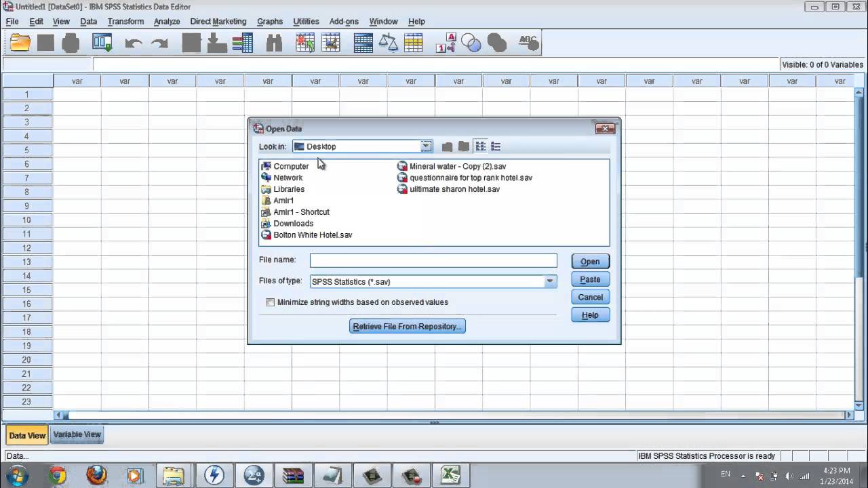The image size is (868, 488).
Task: Click the Show all variables icon
Action: coord(497,43)
